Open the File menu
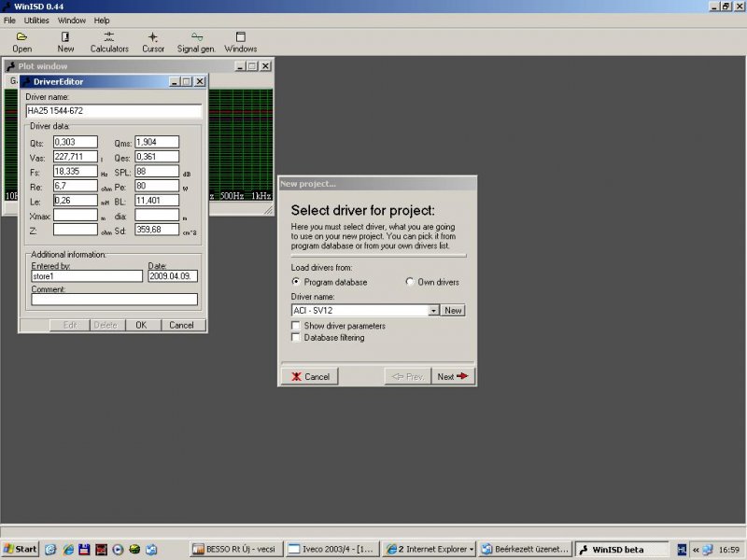747x560 pixels. tap(9, 21)
